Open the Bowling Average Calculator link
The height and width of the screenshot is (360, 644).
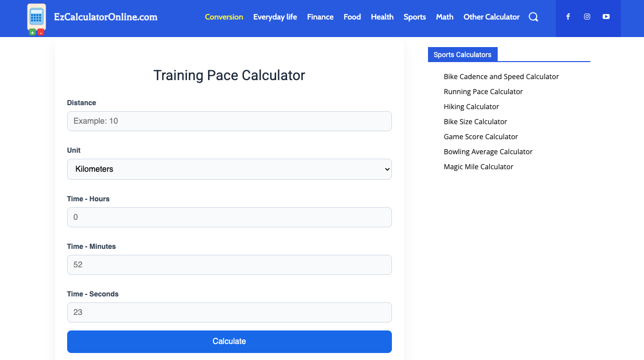488,152
